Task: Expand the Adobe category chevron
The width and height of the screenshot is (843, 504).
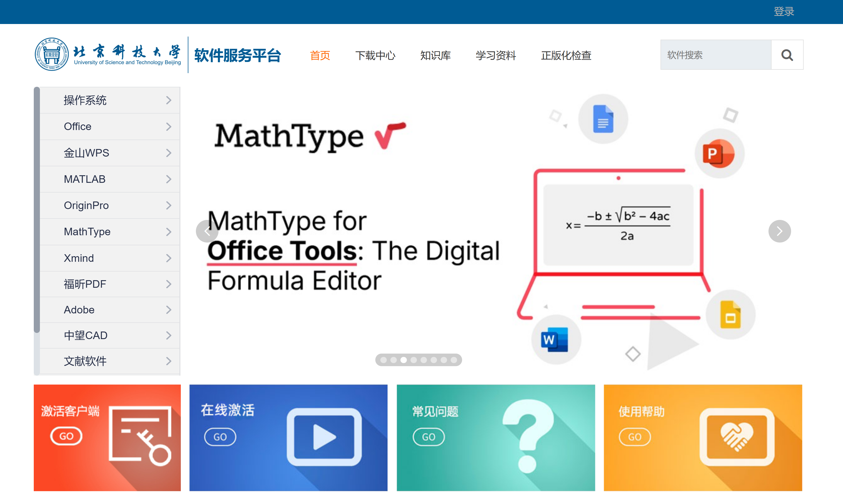Action: (x=169, y=310)
